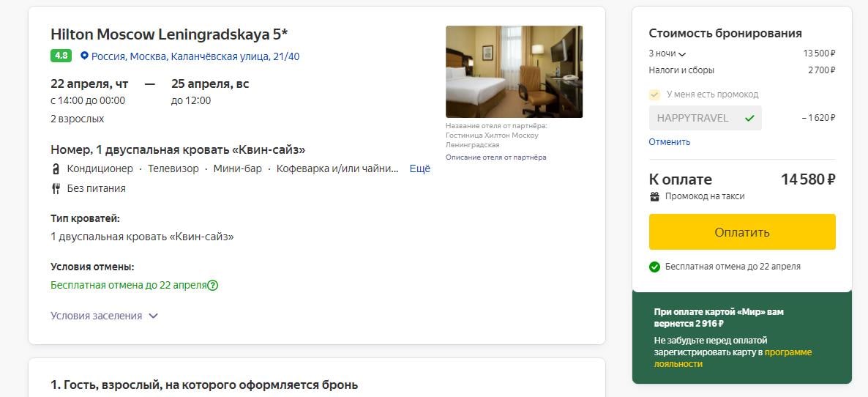The width and height of the screenshot is (868, 397).
Task: Open the программе лояльности link
Action: (733, 358)
